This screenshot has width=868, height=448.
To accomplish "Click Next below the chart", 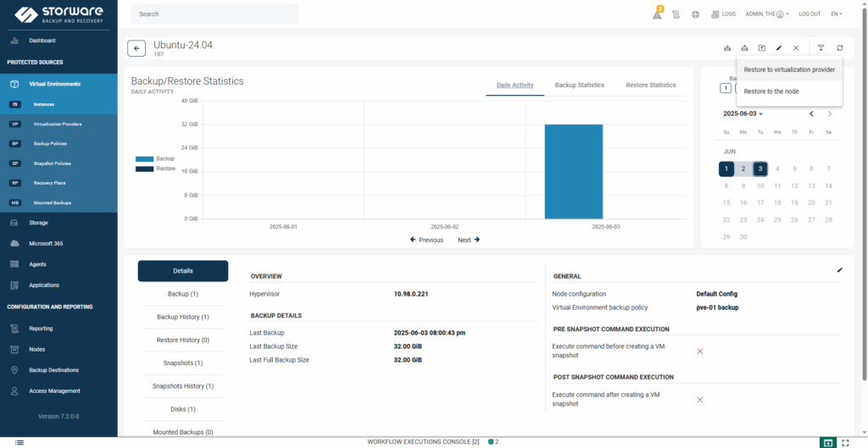I will tap(469, 240).
